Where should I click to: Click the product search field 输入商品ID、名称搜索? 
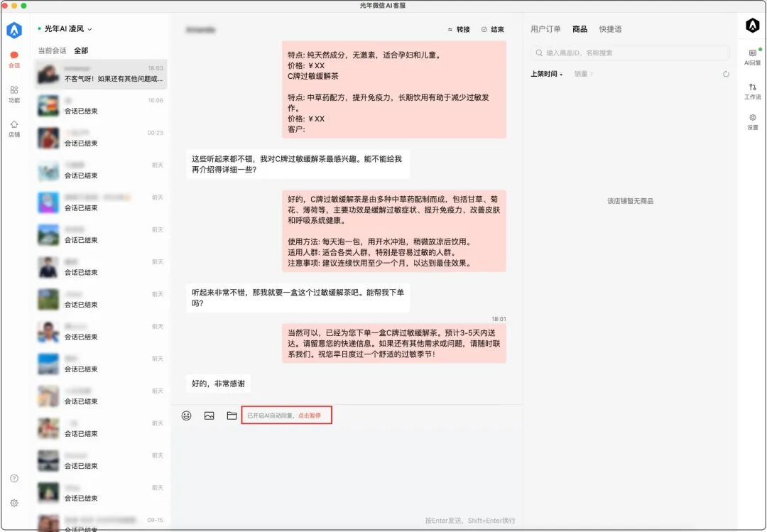630,53
